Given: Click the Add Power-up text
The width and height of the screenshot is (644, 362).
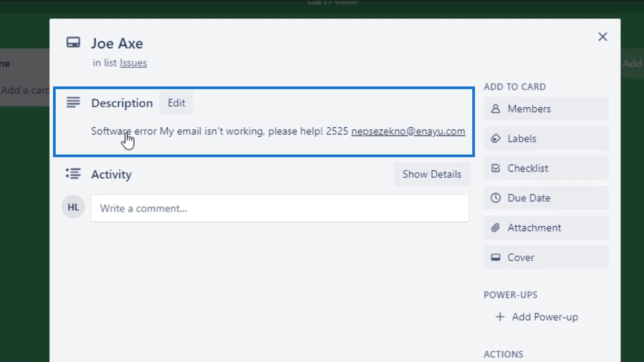Looking at the screenshot, I should (x=545, y=317).
